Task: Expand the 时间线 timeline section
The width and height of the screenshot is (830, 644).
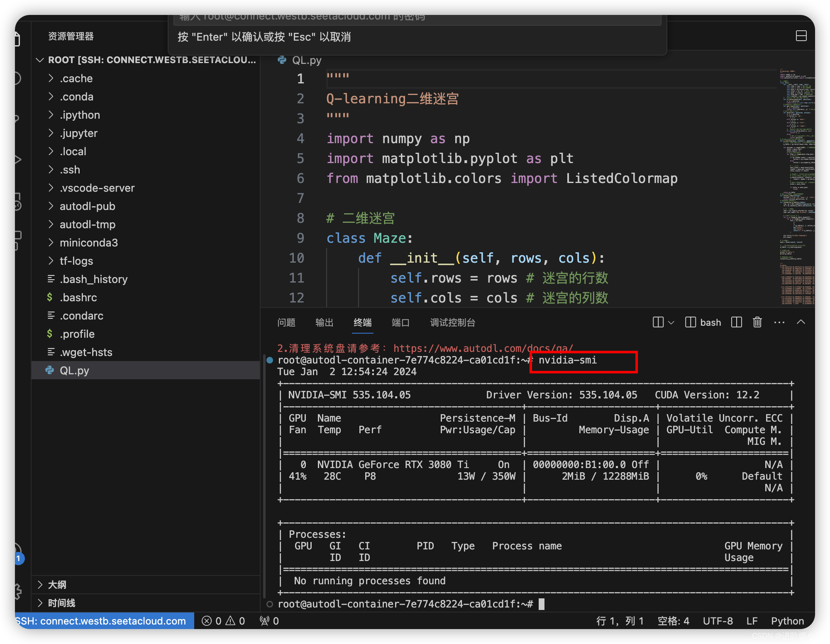Action: coord(146,603)
